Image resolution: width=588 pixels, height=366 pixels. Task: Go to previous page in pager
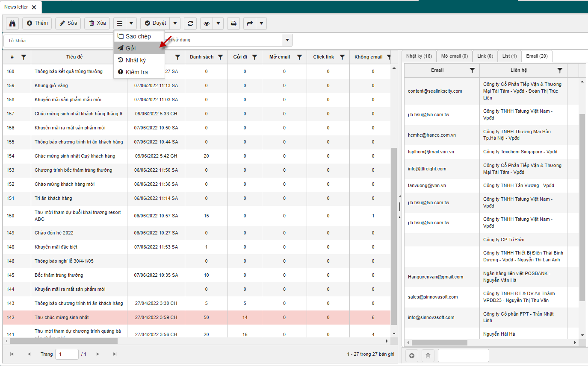[x=29, y=354]
